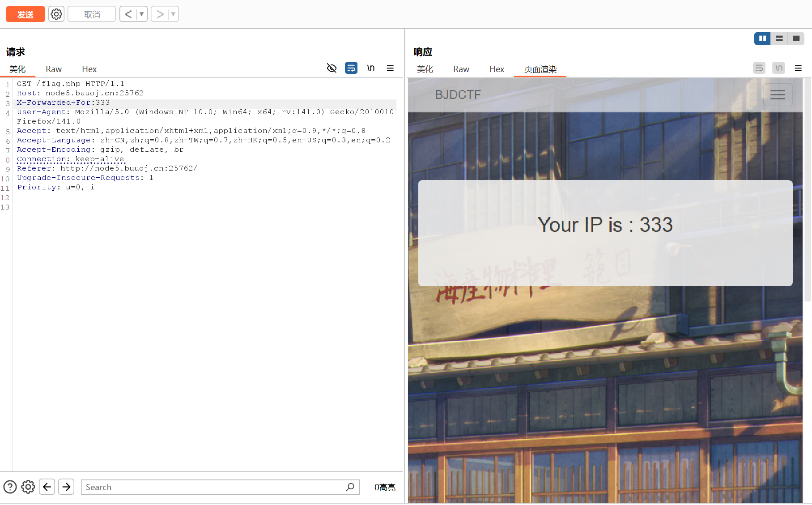Select response Render (页面渲染) tab

click(540, 69)
